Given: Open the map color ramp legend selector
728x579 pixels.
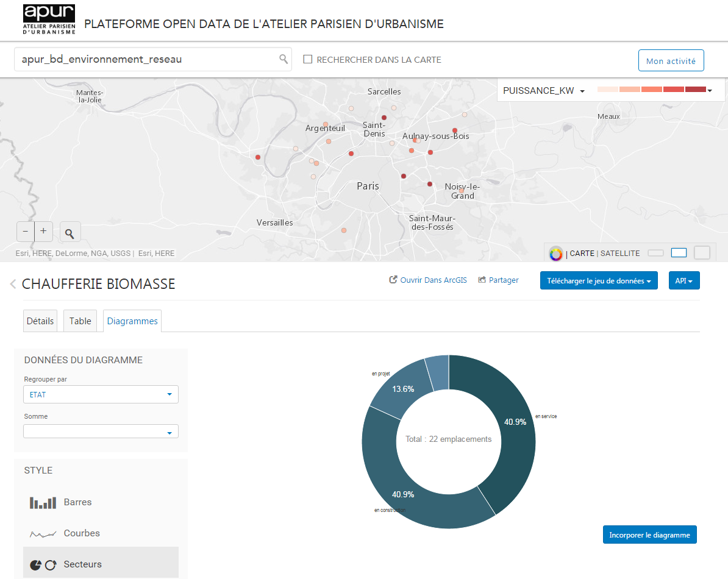Looking at the screenshot, I should click(x=655, y=90).
